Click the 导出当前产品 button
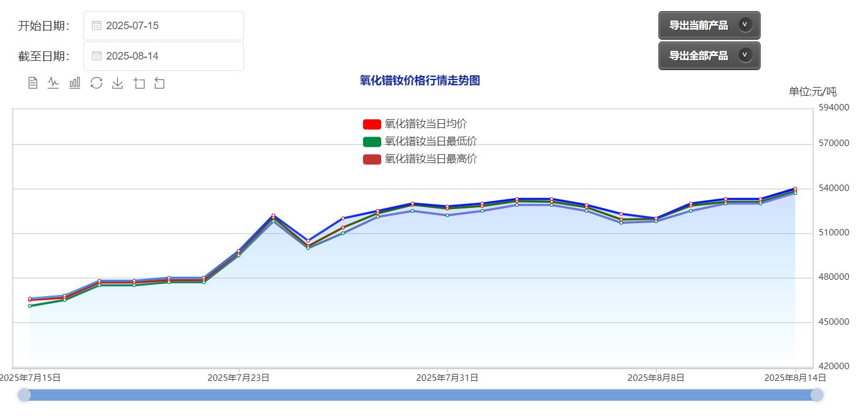This screenshot has height=420, width=868. pos(709,25)
